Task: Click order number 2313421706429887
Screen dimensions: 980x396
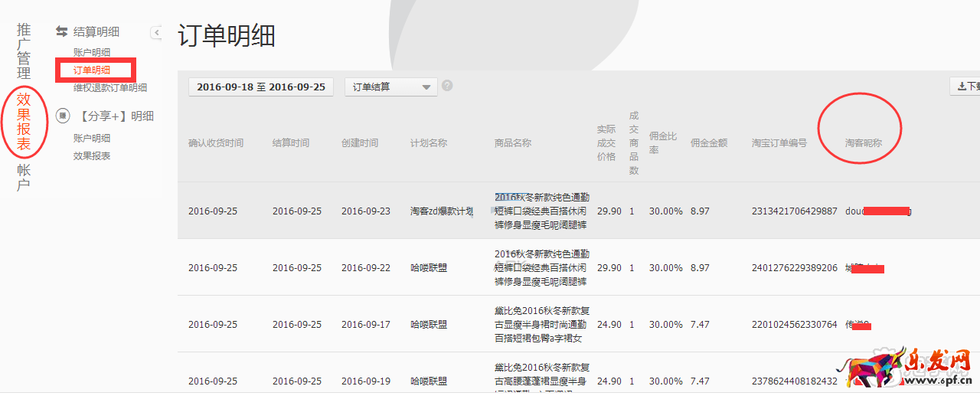Action: 794,211
